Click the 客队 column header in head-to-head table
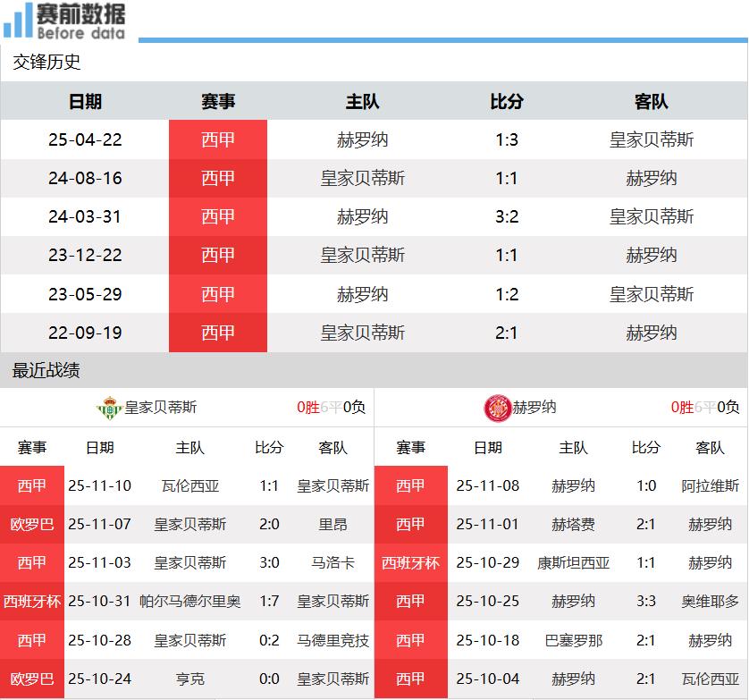749x700 pixels. [651, 101]
